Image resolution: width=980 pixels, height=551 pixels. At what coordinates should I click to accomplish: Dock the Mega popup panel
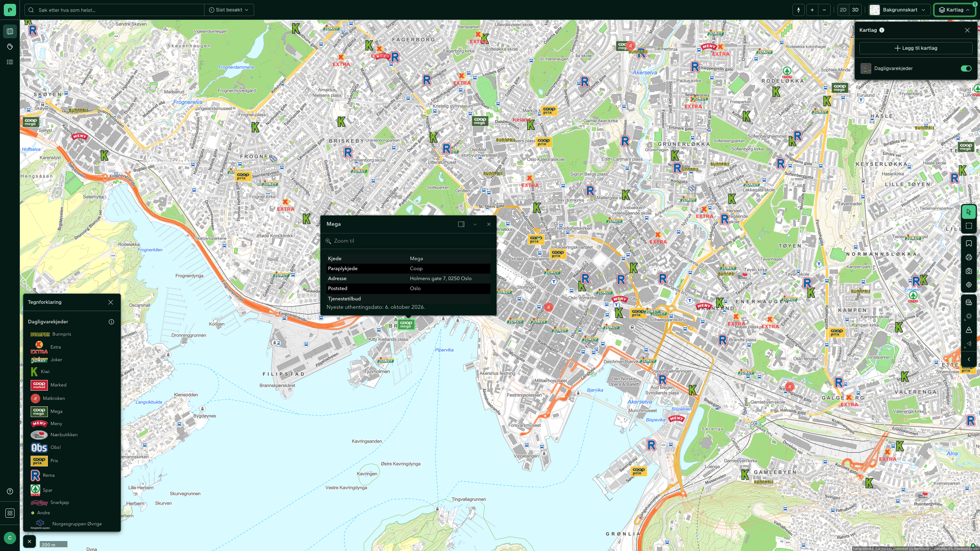click(x=461, y=224)
